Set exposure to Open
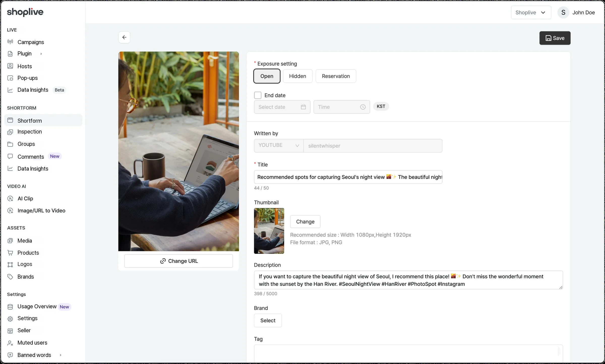This screenshot has height=364, width=605. [x=267, y=76]
